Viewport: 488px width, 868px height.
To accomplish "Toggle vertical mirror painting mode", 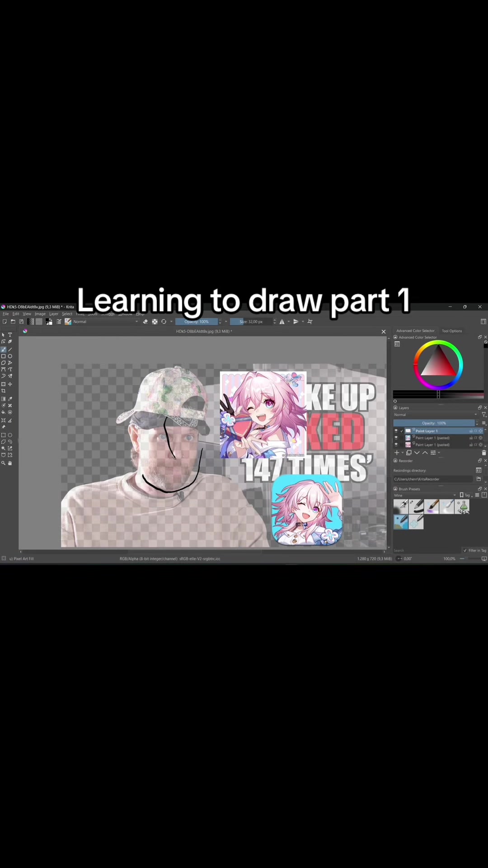I will pos(296,321).
